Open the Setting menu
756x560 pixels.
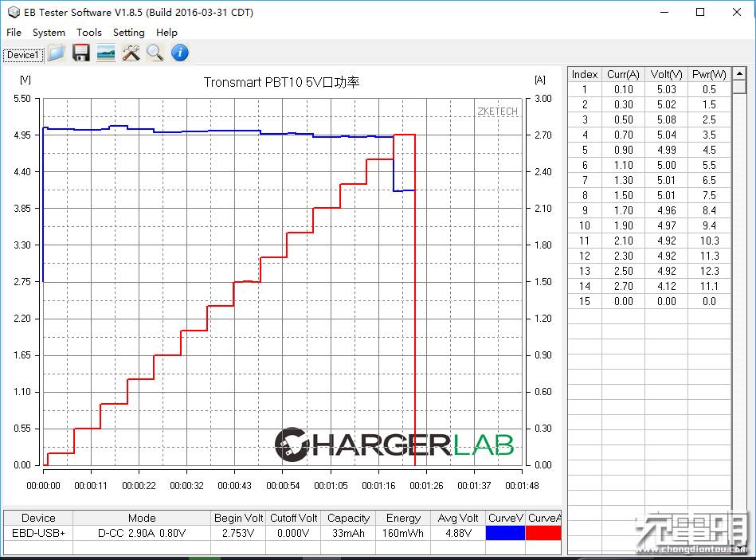(x=129, y=33)
